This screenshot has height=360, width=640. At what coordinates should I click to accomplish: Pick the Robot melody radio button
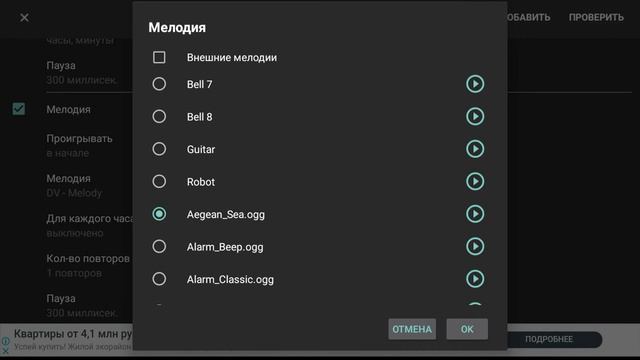(159, 182)
